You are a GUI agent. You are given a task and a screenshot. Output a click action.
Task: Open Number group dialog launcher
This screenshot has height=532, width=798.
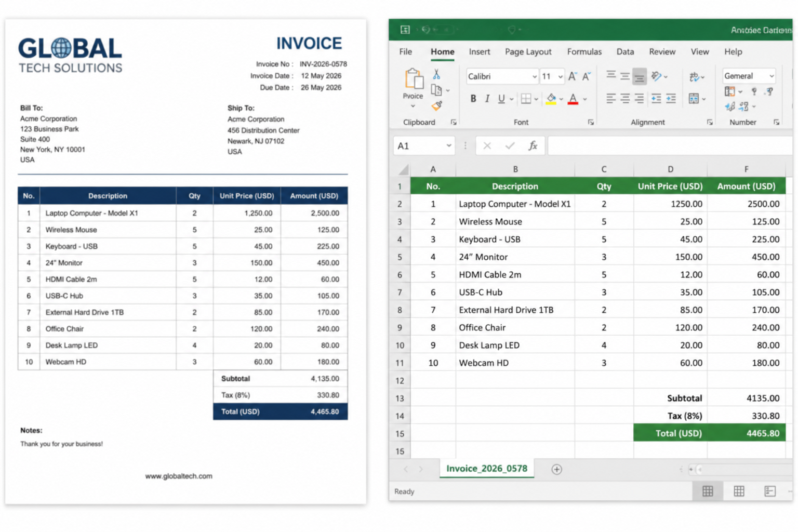(776, 123)
